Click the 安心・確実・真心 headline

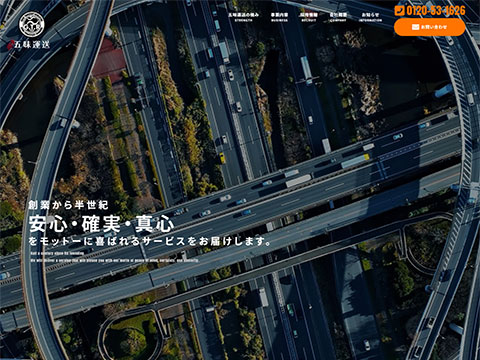[x=102, y=224]
